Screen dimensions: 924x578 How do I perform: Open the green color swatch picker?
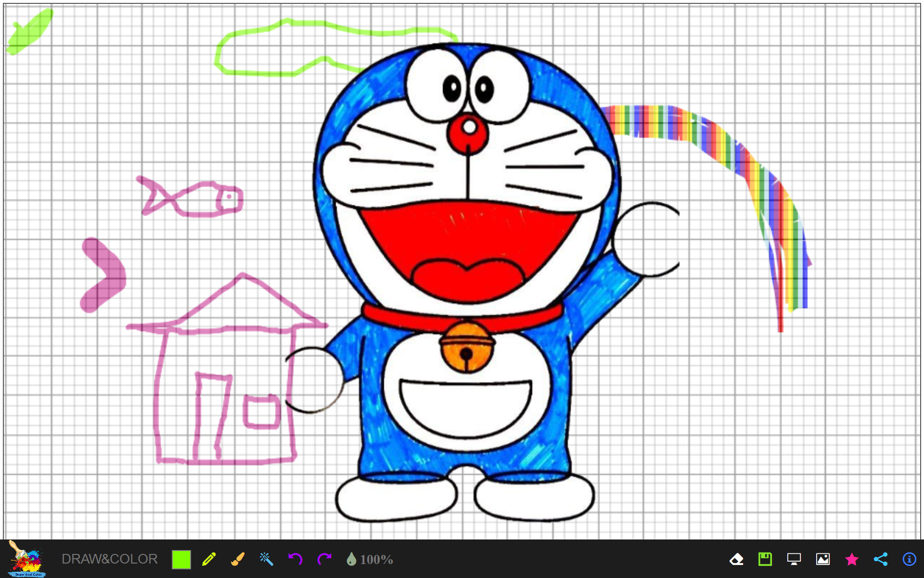tap(181, 559)
